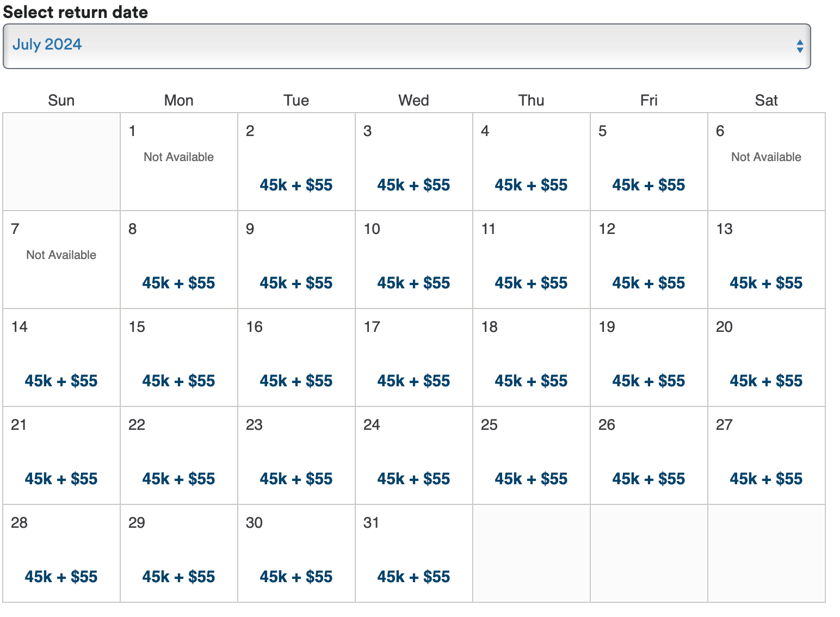The height and width of the screenshot is (617, 840).
Task: Pick July 28 return date
Action: (61, 577)
